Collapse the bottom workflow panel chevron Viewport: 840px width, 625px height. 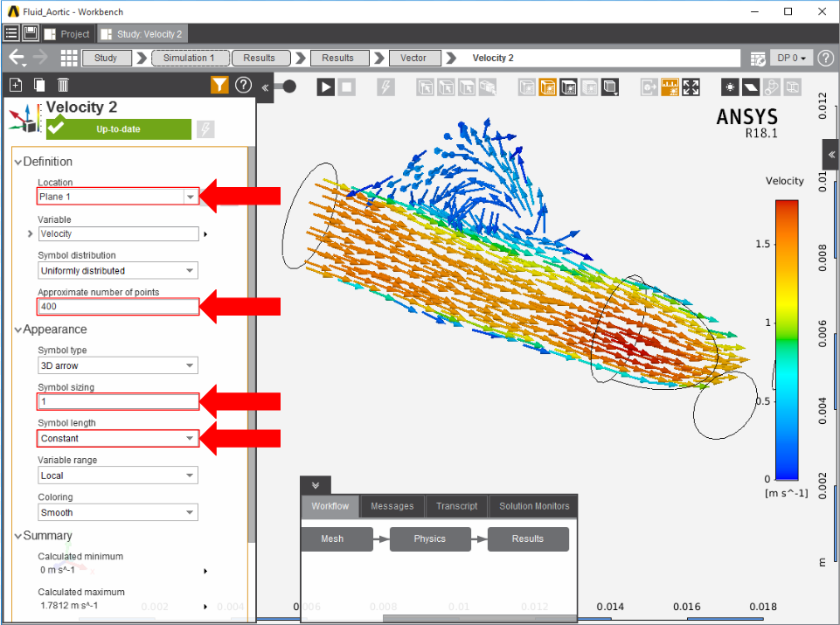316,485
